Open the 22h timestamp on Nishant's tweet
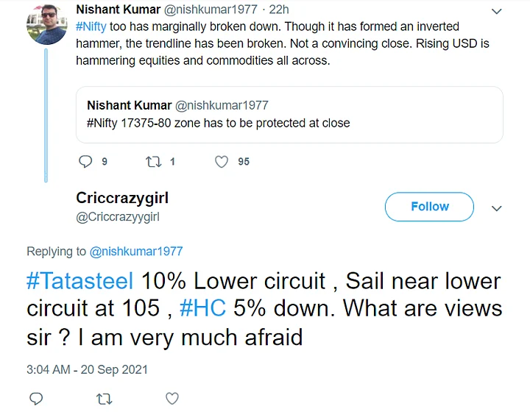Screen dimensions: 530x420 [279, 10]
